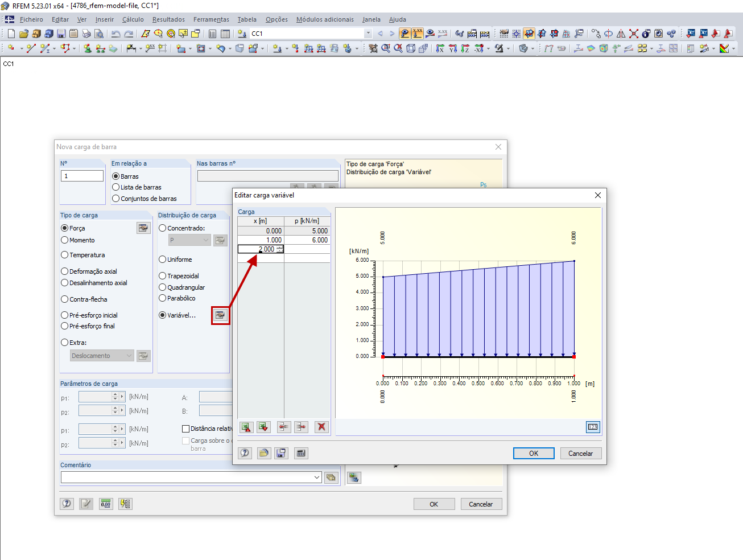The height and width of the screenshot is (560, 743).
Task: Click Cancelar in the Nova carga de barra dialog
Action: click(481, 504)
